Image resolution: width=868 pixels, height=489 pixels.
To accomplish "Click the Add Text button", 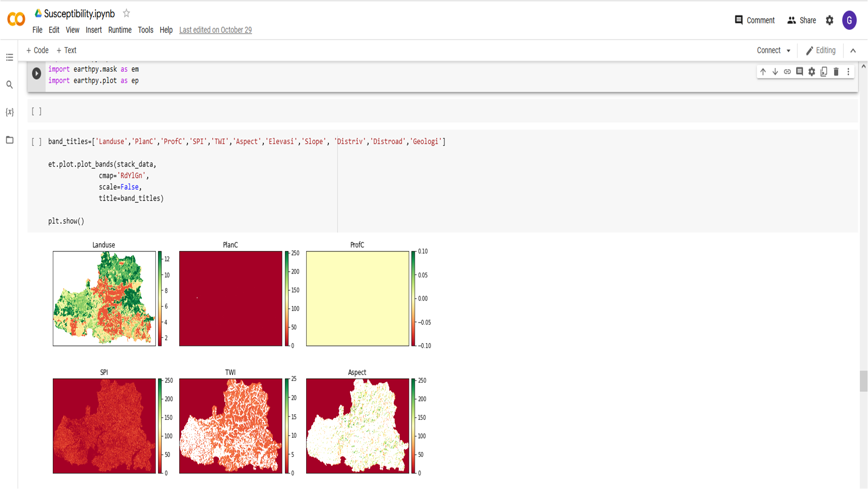I will [67, 50].
